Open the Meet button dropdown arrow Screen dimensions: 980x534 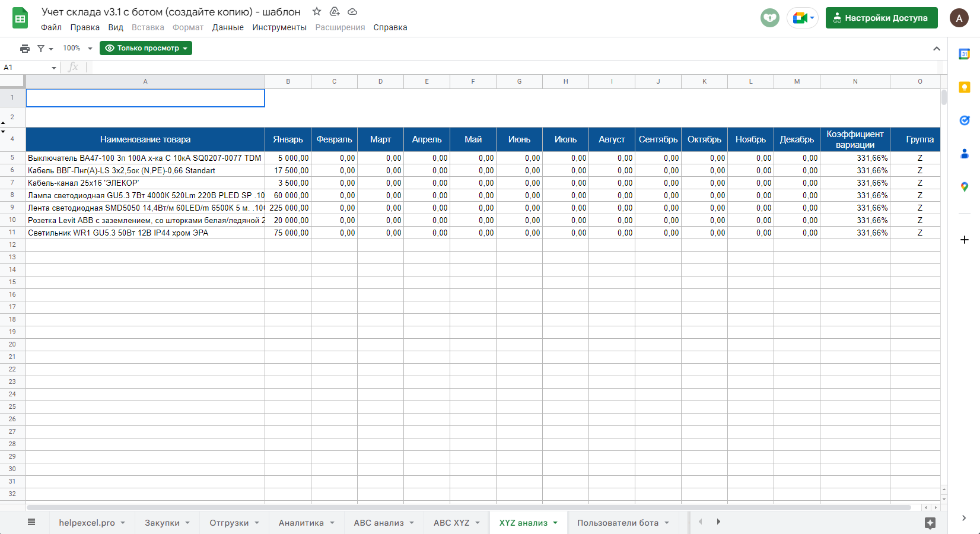(x=812, y=18)
